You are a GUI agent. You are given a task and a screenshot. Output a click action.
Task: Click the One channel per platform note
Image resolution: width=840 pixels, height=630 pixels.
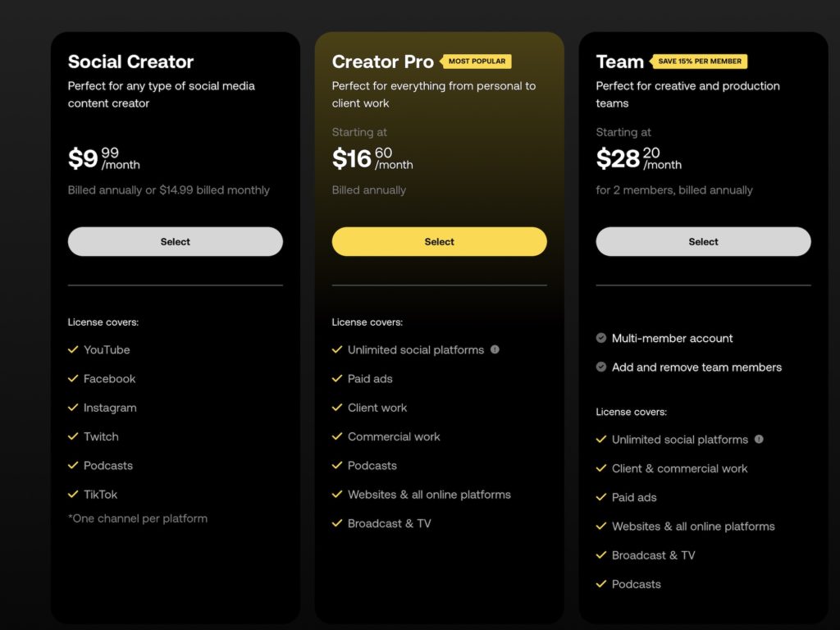pyautogui.click(x=138, y=518)
